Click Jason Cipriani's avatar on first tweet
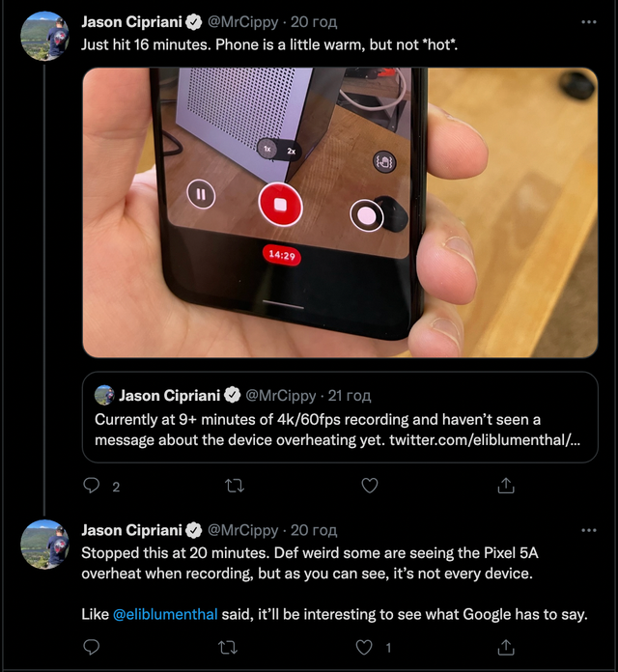This screenshot has height=672, width=618. click(x=44, y=37)
